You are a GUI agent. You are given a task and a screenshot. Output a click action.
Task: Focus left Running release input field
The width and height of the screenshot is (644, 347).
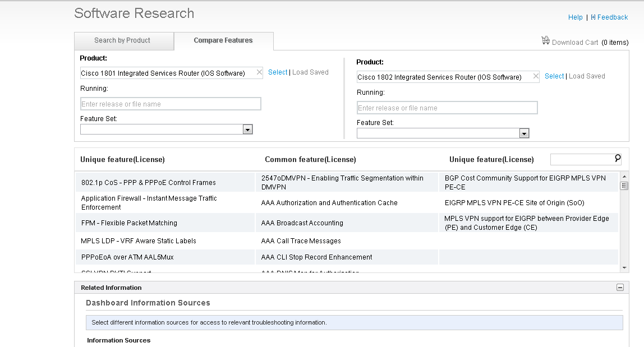pyautogui.click(x=171, y=104)
